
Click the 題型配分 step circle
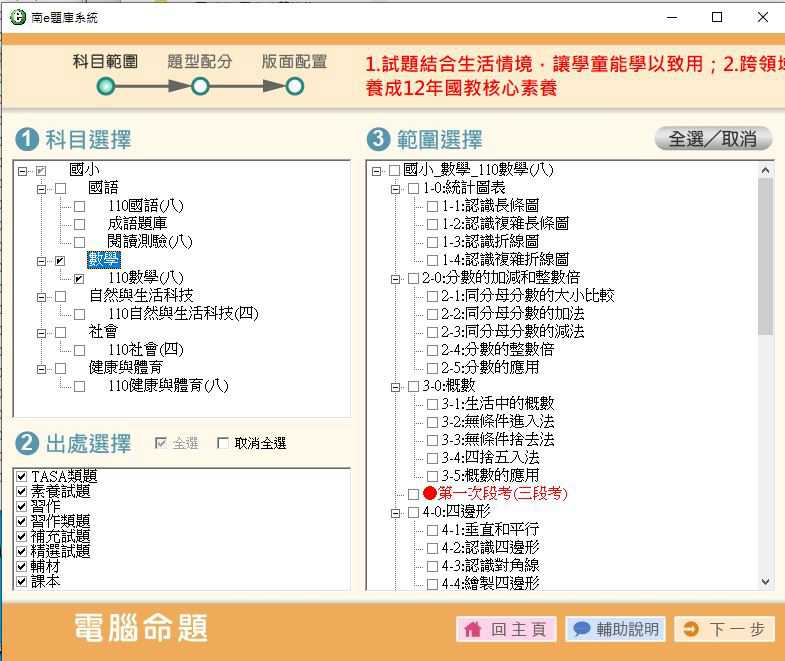point(200,87)
